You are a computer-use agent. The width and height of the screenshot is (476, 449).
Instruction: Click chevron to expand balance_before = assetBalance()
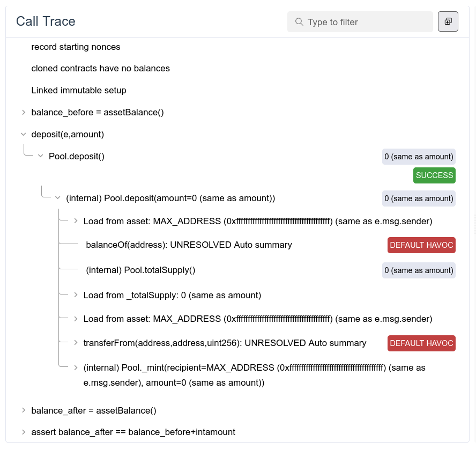(24, 112)
